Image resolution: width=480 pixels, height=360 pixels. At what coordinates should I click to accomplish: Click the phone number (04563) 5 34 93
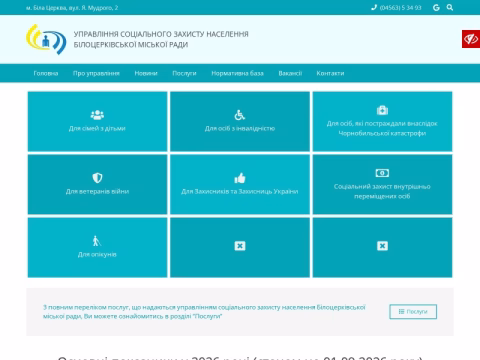(x=400, y=8)
